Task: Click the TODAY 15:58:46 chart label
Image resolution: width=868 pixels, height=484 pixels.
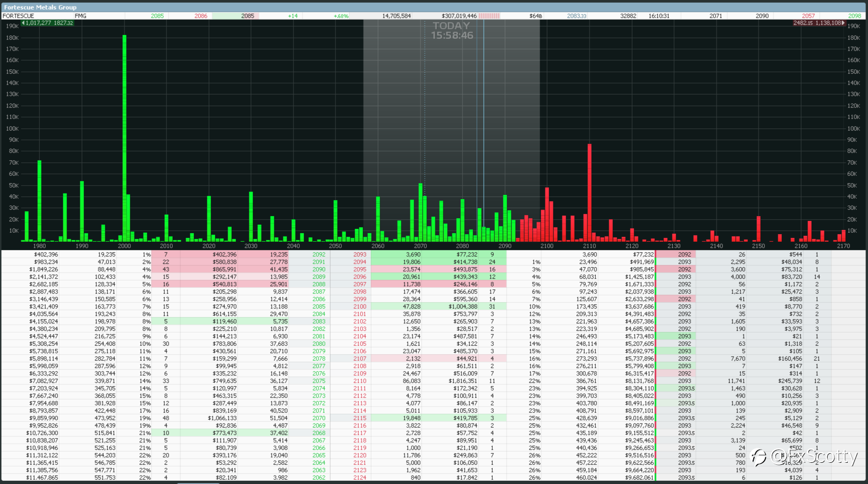Action: 452,30
